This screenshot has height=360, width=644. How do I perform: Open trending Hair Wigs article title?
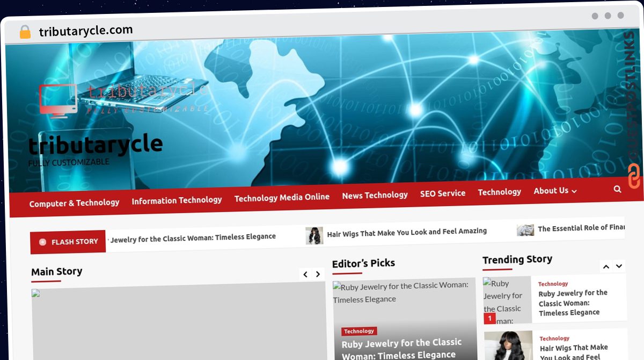coord(574,352)
